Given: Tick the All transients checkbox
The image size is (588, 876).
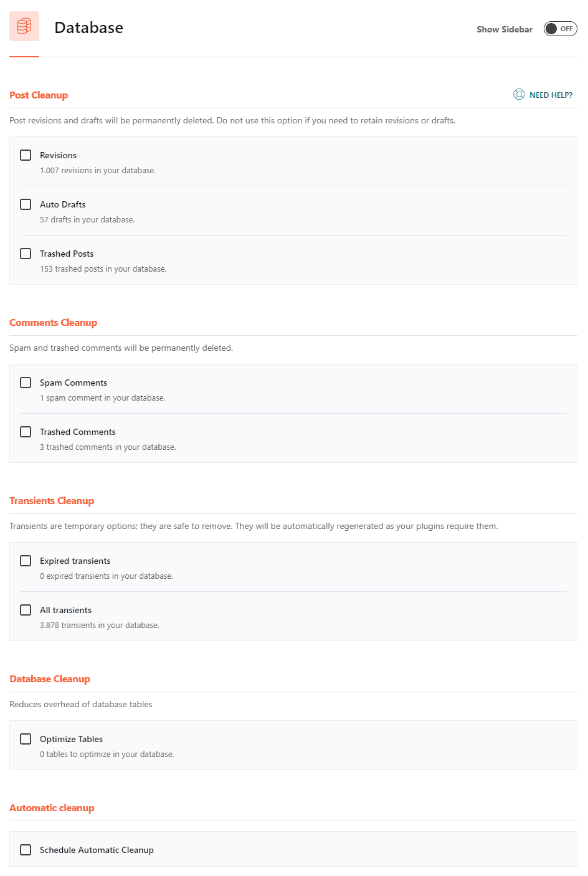Looking at the screenshot, I should [26, 610].
